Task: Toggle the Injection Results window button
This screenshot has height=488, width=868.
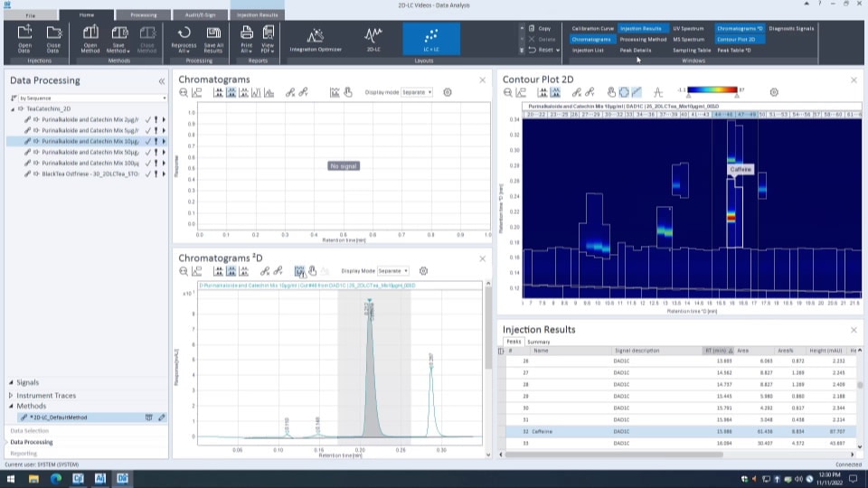Action: 640,29
